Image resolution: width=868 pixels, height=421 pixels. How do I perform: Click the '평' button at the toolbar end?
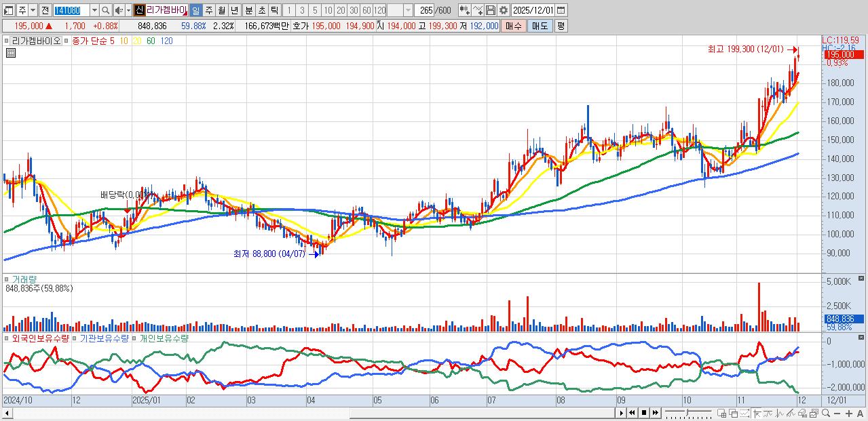pyautogui.click(x=561, y=26)
